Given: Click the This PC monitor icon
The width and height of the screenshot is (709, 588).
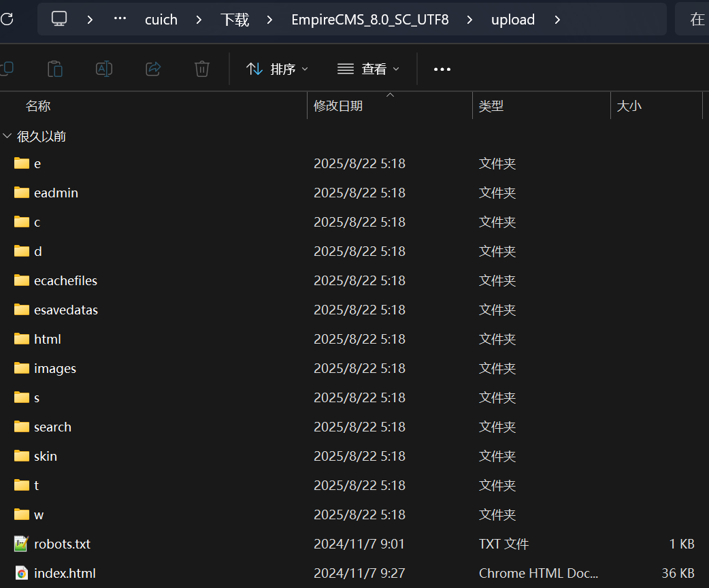Looking at the screenshot, I should [x=60, y=19].
